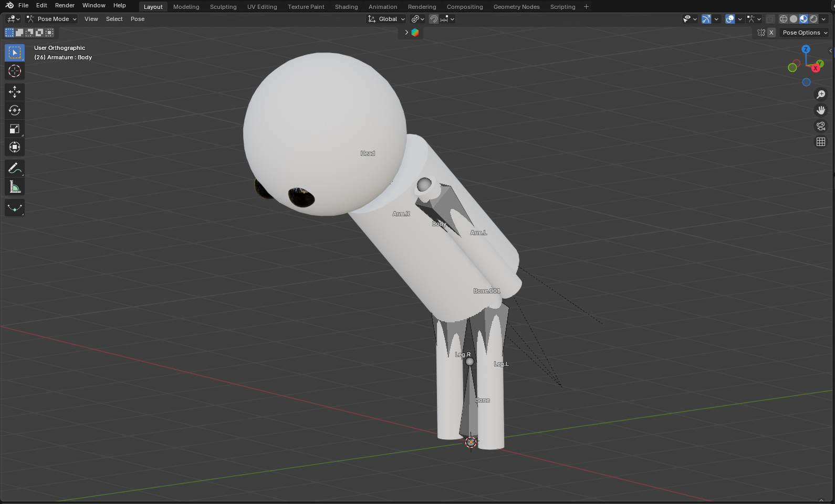This screenshot has width=835, height=504.
Task: Switch orthographic/perspective with grid icon
Action: point(821,142)
